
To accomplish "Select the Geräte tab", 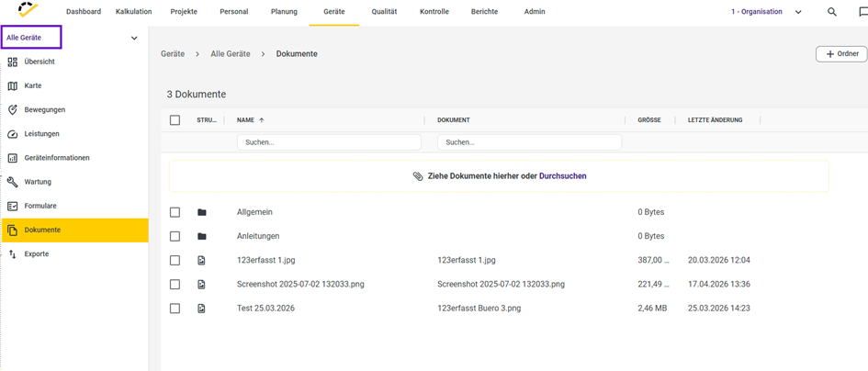I will 334,12.
